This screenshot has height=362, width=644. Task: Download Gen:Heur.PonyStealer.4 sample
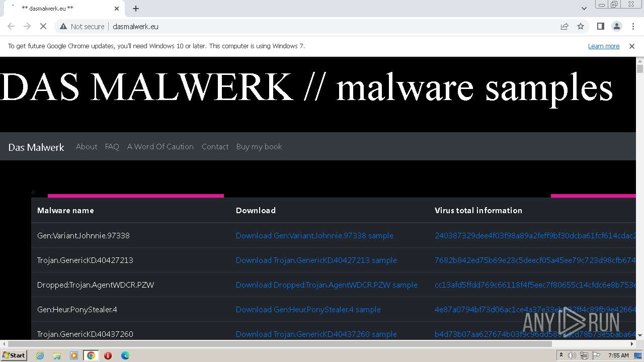point(308,309)
